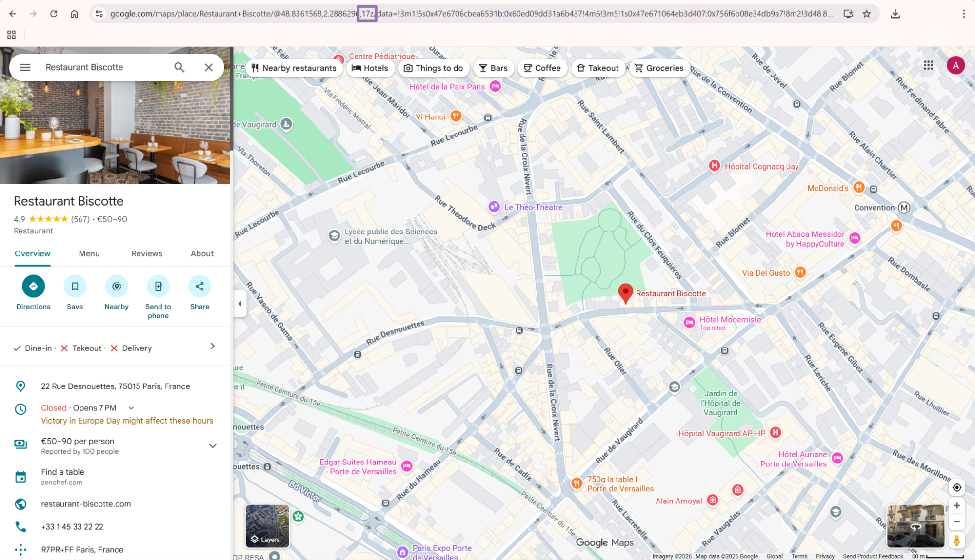This screenshot has height=560, width=975.
Task: Switch to the Reviews tab
Action: [x=147, y=253]
